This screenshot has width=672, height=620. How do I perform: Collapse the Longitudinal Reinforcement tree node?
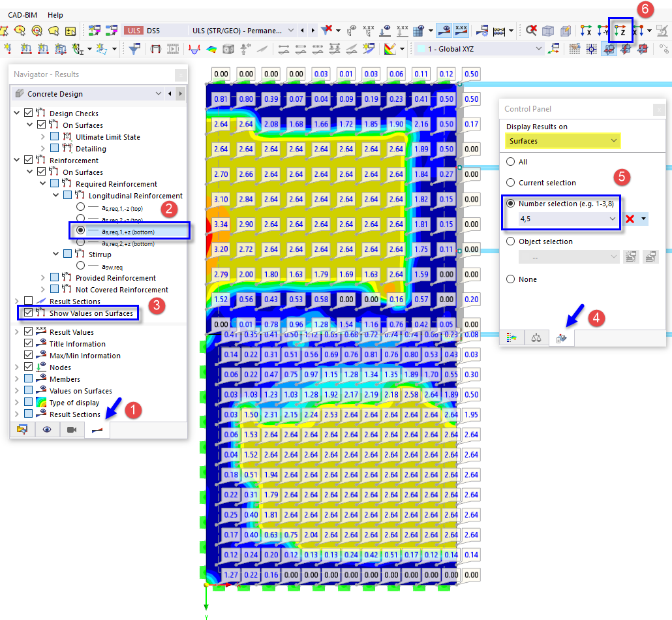[55, 195]
